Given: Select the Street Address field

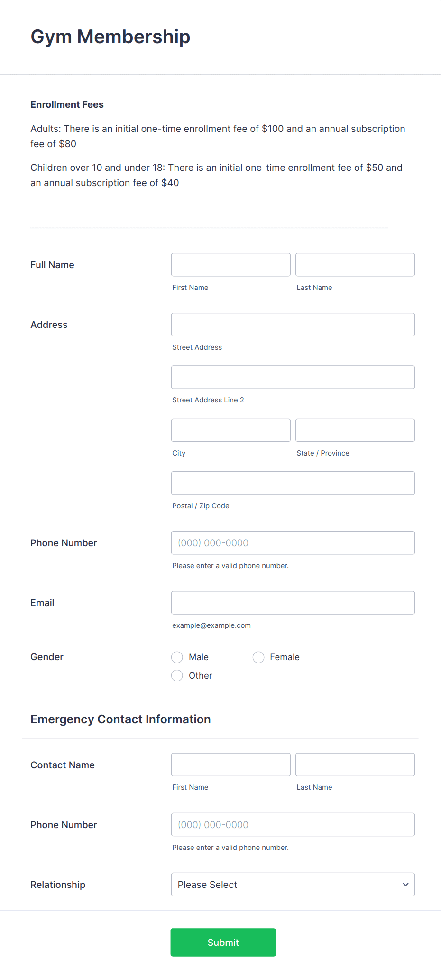Looking at the screenshot, I should [x=293, y=324].
